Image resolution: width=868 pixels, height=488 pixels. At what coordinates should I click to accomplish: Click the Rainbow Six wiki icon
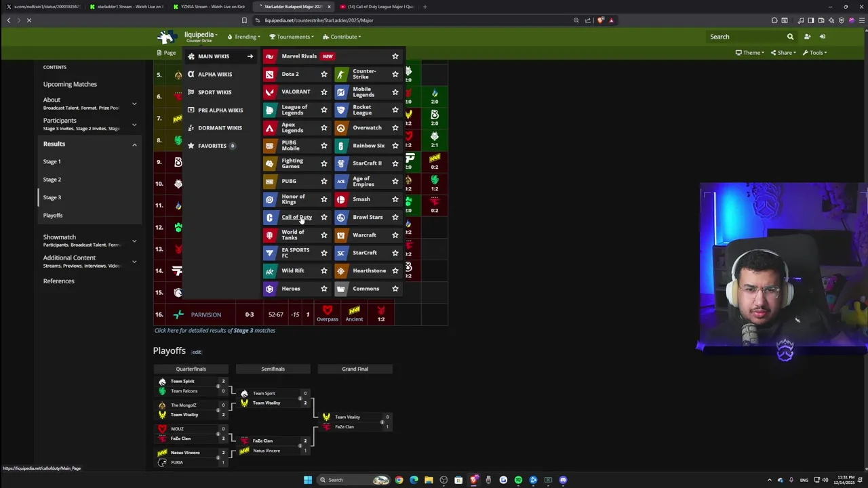[341, 146]
